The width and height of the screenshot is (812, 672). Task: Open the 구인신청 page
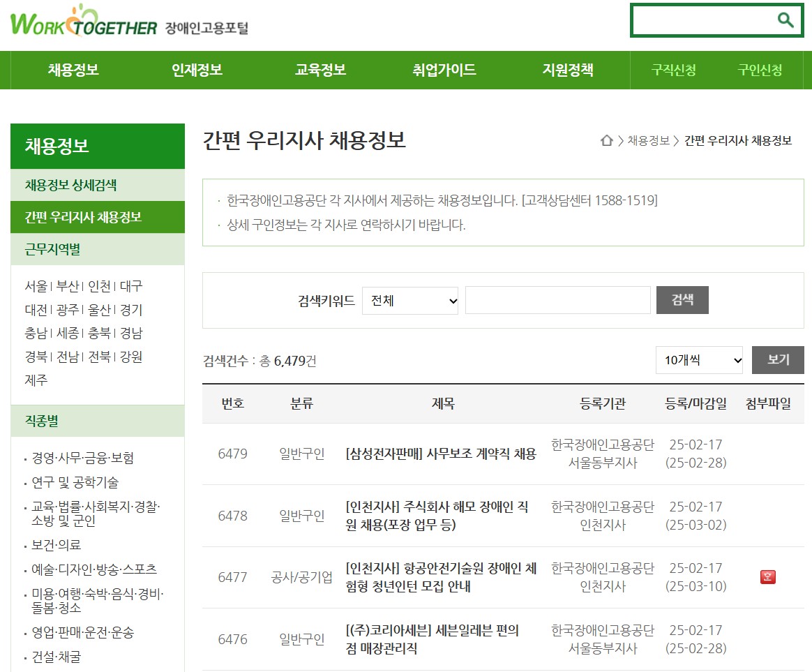tap(759, 70)
